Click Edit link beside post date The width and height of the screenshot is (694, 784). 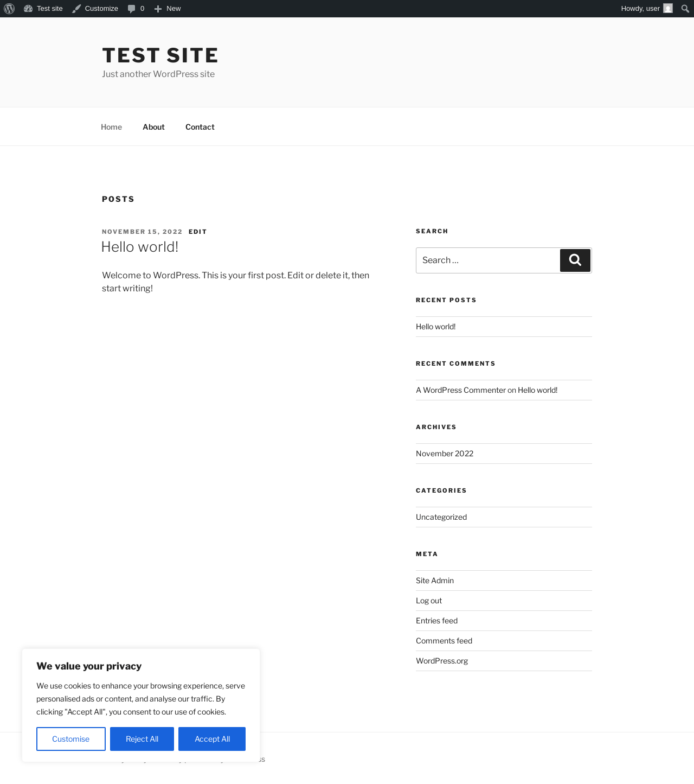pos(197,232)
